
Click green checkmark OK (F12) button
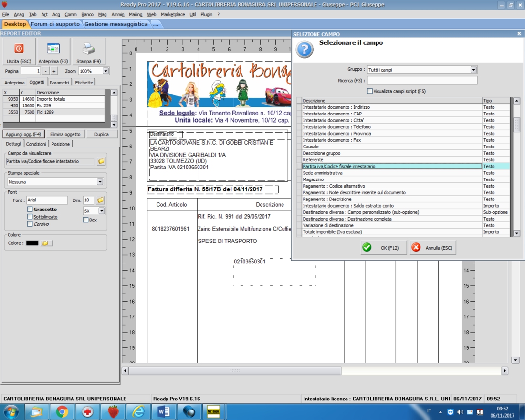(x=384, y=248)
